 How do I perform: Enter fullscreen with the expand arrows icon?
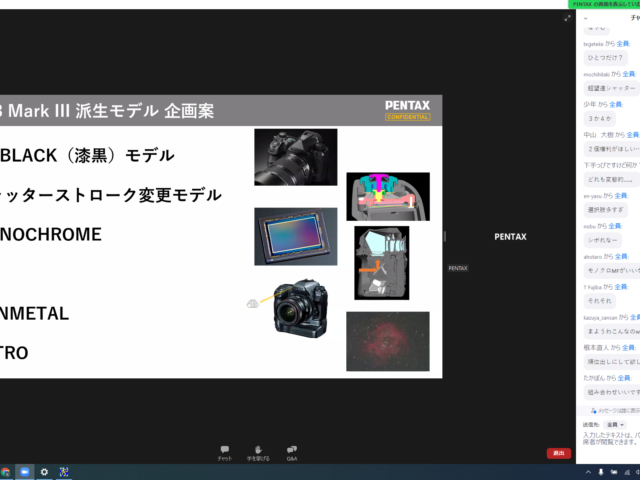pos(568,17)
